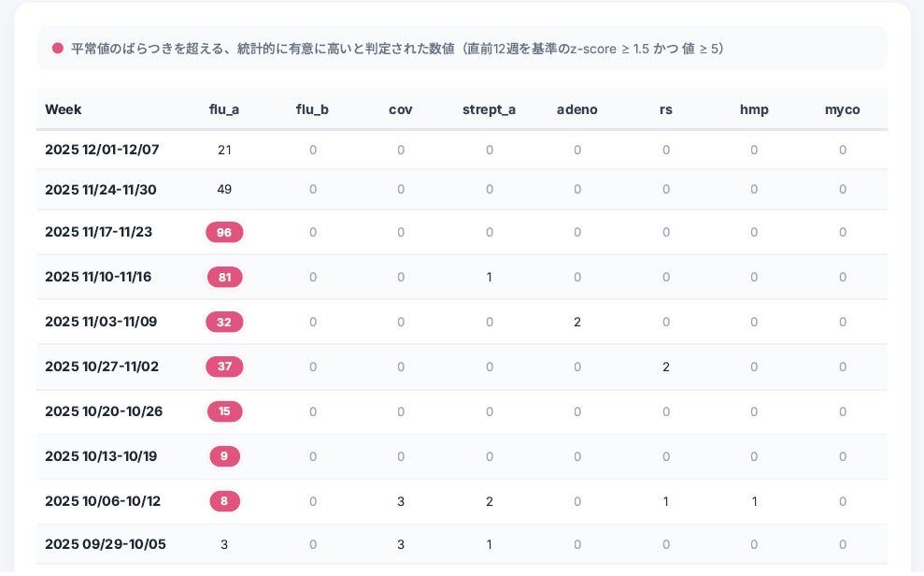Select the 2025 11/24-11/30 week row
The width and height of the screenshot is (924, 576).
tap(101, 190)
